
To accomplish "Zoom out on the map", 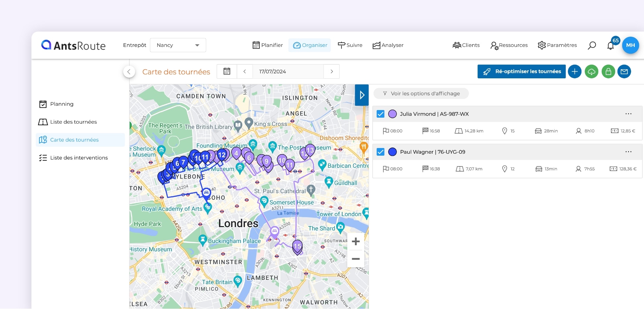I will (x=356, y=259).
